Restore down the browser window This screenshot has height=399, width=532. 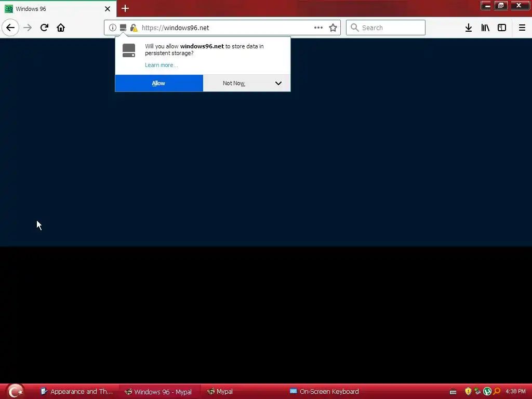tap(501, 5)
